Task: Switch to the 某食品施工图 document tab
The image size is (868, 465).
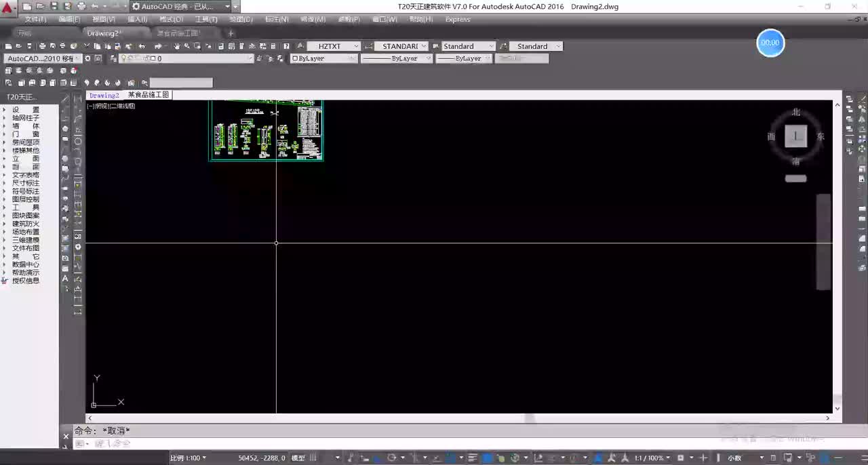Action: click(149, 96)
